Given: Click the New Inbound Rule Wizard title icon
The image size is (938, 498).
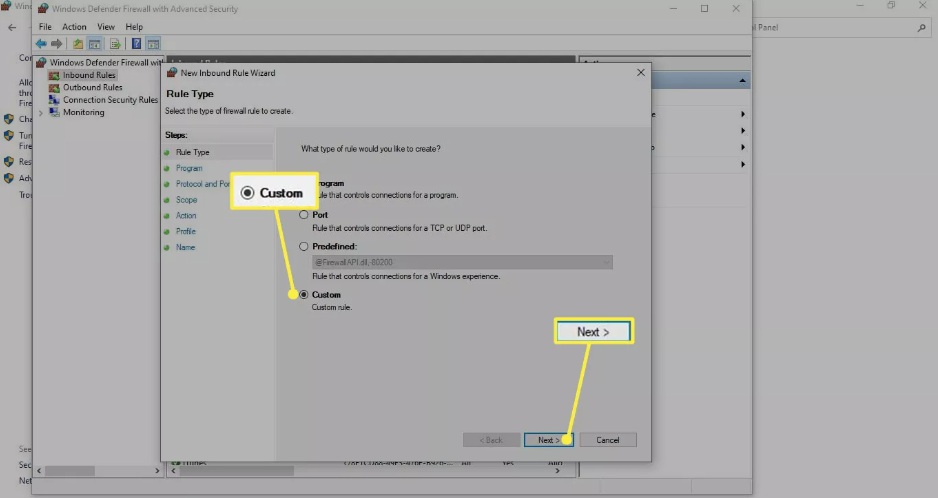Looking at the screenshot, I should coord(172,72).
